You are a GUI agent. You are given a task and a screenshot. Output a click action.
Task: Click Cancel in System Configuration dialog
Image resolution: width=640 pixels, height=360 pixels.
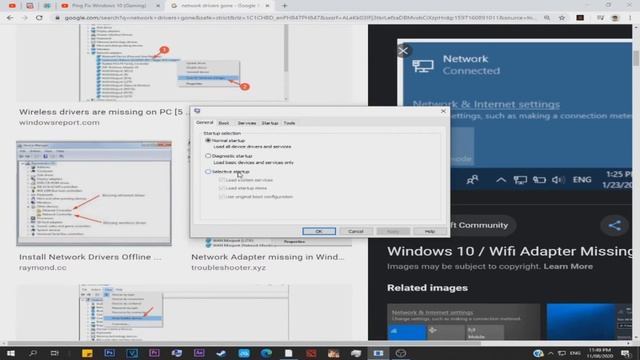coord(356,231)
